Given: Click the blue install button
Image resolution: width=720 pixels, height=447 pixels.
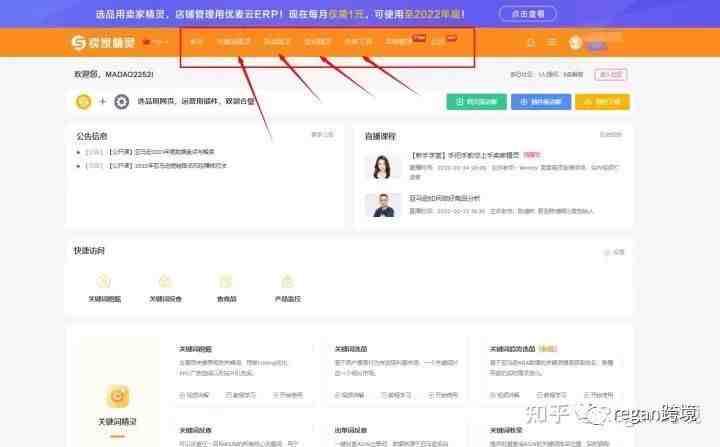Looking at the screenshot, I should coord(541,102).
